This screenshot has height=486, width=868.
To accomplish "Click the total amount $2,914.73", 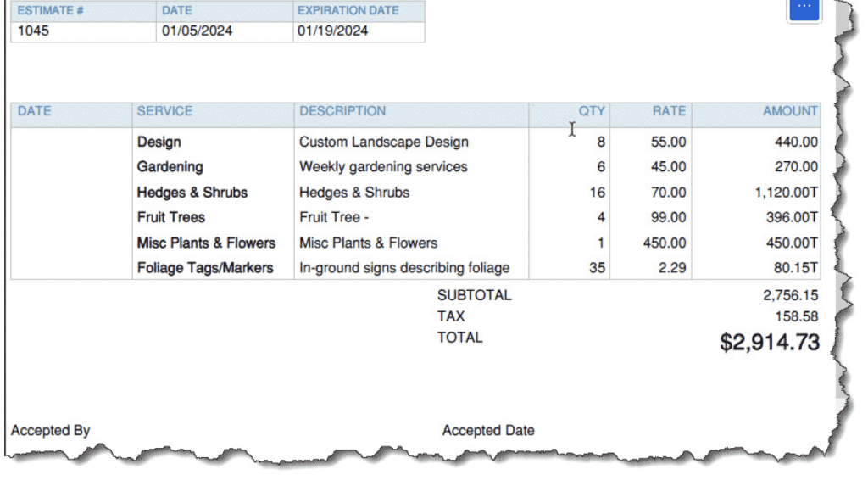I will coord(770,343).
